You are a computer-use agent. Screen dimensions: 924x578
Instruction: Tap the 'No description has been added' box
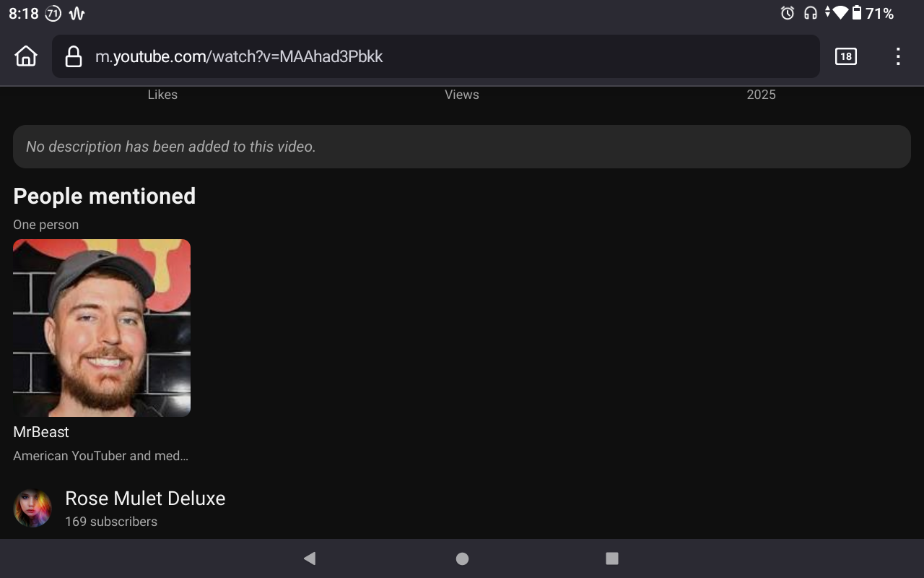pos(462,147)
